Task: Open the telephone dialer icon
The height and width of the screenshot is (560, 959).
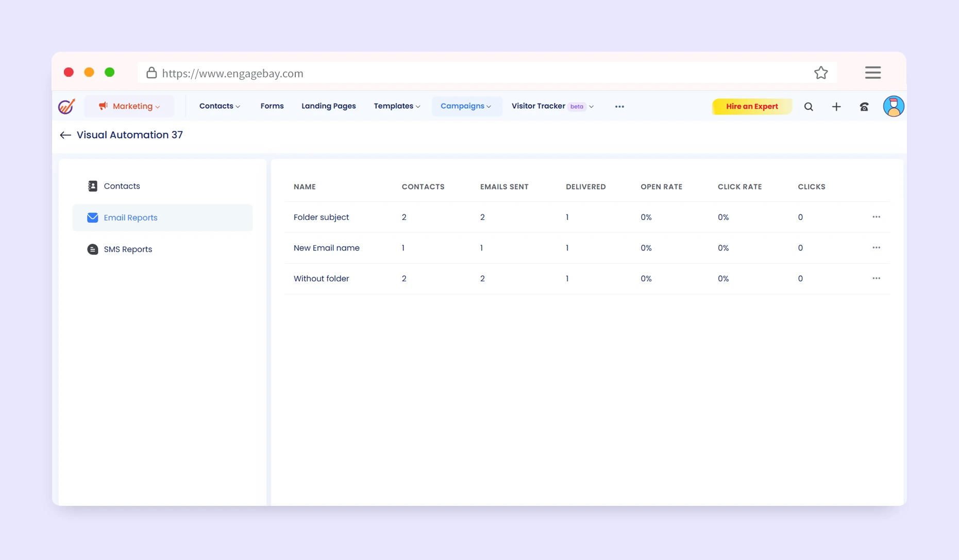Action: [864, 107]
